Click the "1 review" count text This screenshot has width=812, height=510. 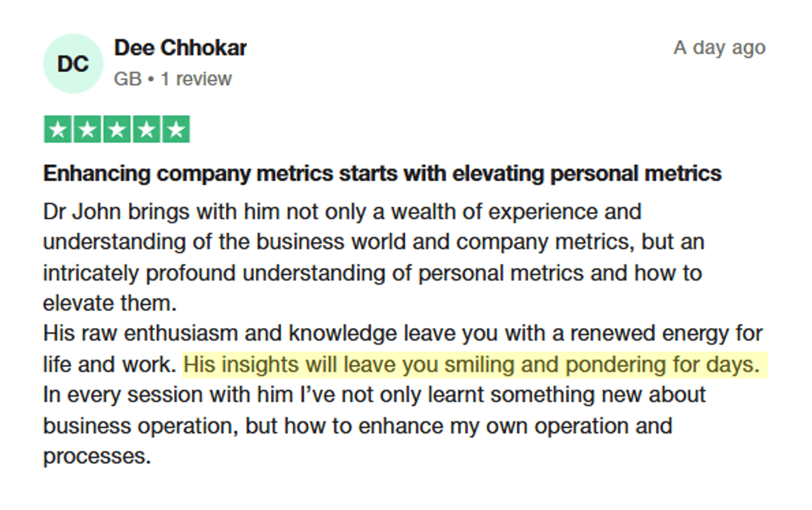coord(196,79)
